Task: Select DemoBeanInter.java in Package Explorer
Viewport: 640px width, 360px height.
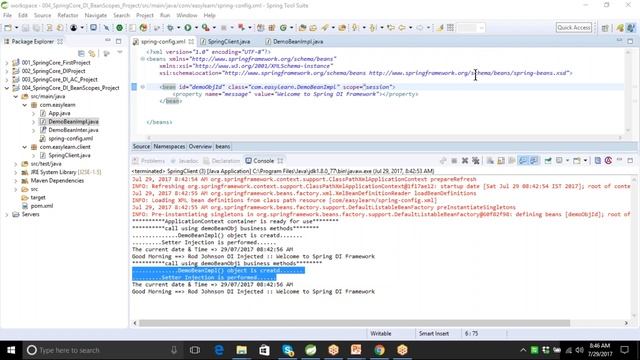Action: 73,130
